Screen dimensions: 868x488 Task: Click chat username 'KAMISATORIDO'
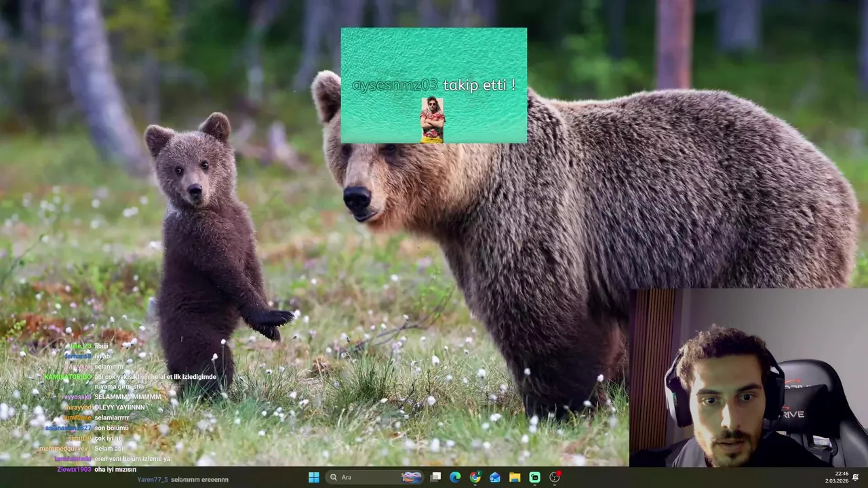(x=68, y=377)
